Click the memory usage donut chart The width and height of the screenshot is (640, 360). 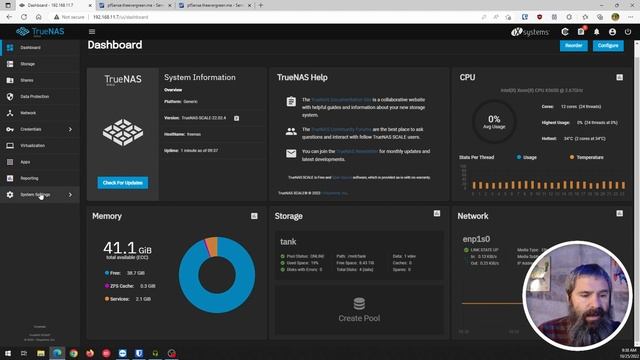click(217, 275)
